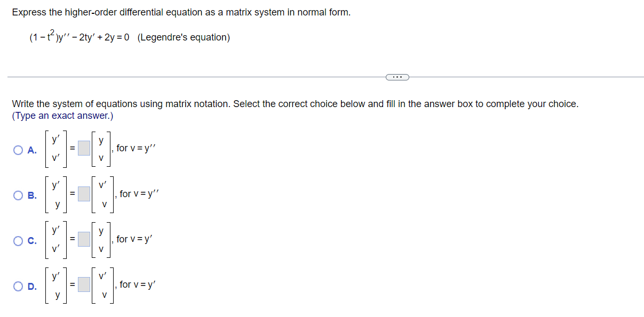The width and height of the screenshot is (644, 317).
Task: Click the bold blue label B
Action: coord(31,196)
